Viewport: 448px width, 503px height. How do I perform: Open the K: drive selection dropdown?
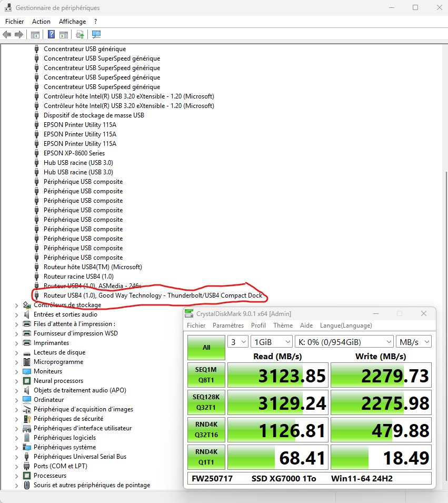pos(344,342)
